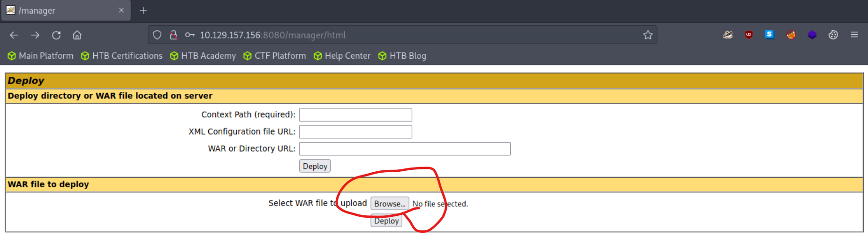Click the purple diamond extension icon
The height and width of the screenshot is (236, 868).
click(x=812, y=35)
